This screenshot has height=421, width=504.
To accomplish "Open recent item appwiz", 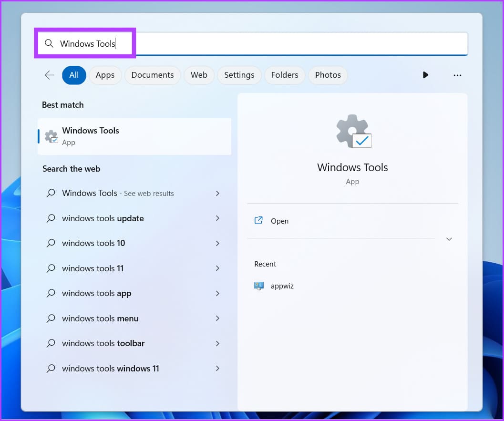I will [x=282, y=286].
